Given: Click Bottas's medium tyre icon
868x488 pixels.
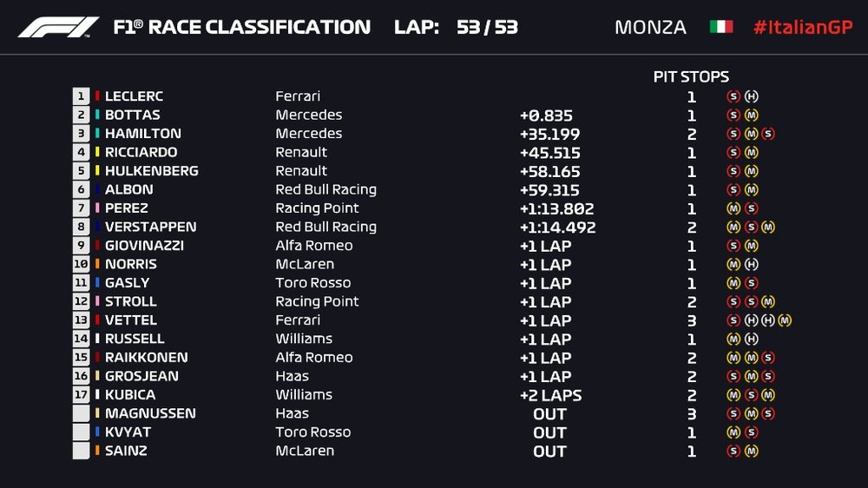Looking at the screenshot, I should click(x=752, y=115).
